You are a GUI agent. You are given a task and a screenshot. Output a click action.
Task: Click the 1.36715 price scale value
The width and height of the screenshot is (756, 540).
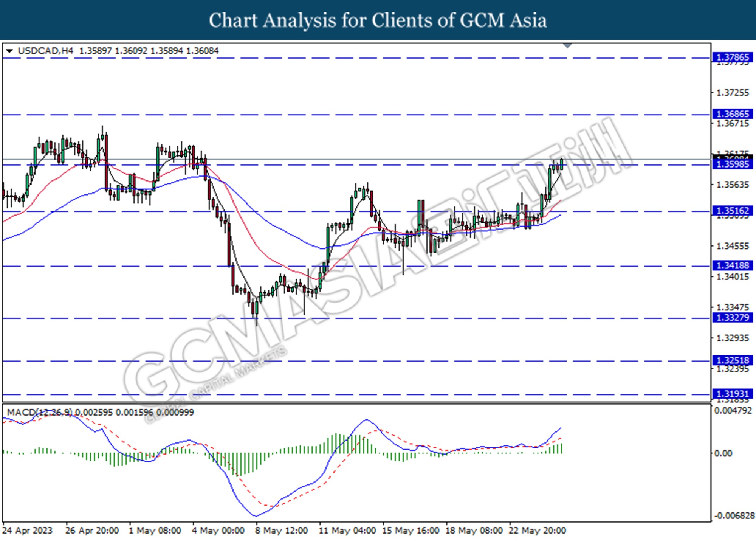(x=733, y=124)
